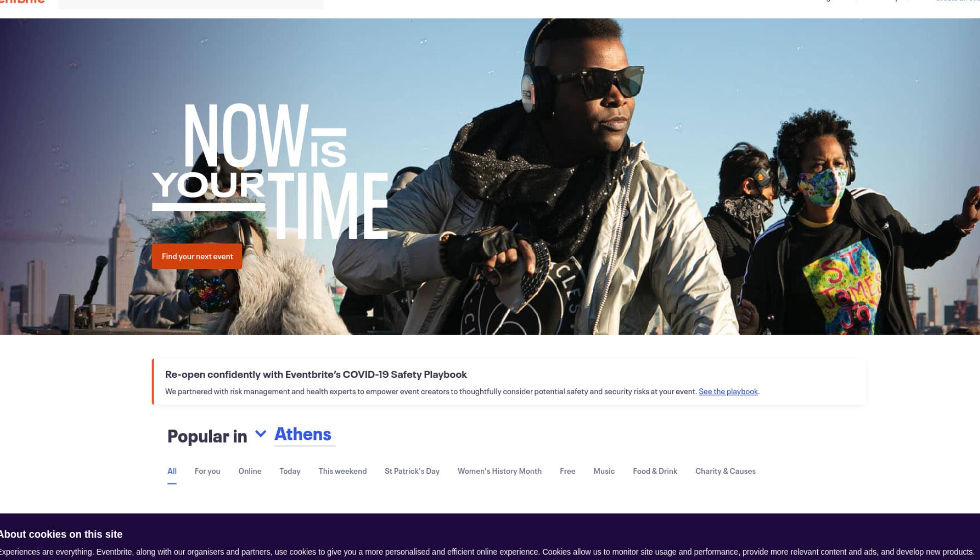The width and height of the screenshot is (980, 560).
Task: Choose the This weekend tab
Action: click(342, 471)
